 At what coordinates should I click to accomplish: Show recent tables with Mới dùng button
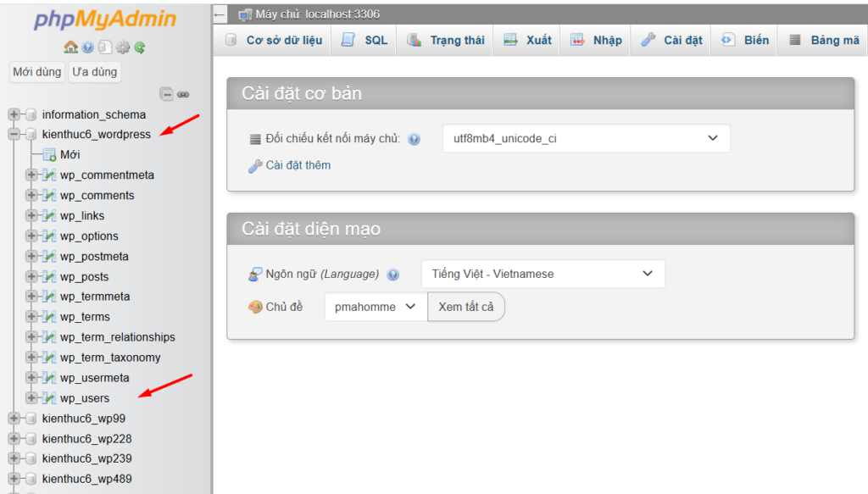point(37,72)
